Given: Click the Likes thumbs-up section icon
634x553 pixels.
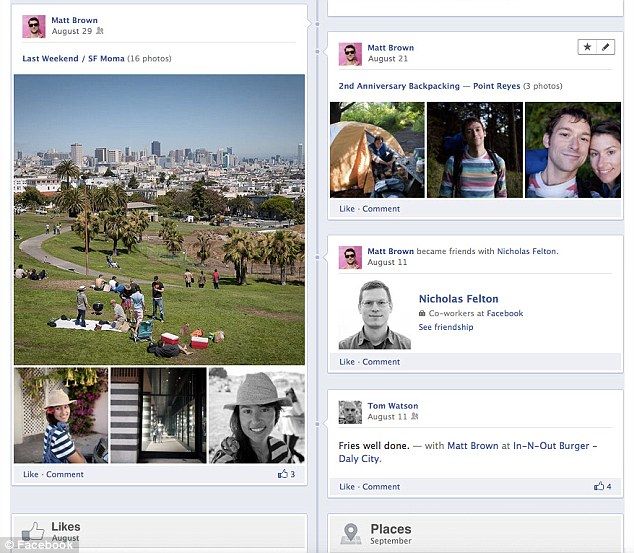Looking at the screenshot, I should [34, 531].
